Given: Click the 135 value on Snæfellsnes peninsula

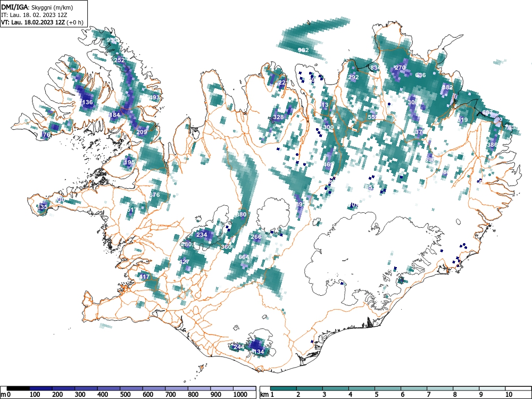Looking at the screenshot, I should click(43, 206).
